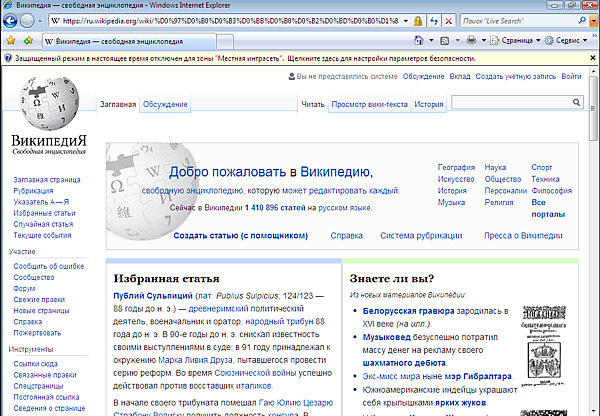600x416 pixels.
Task: Open the История tab
Action: pos(429,104)
